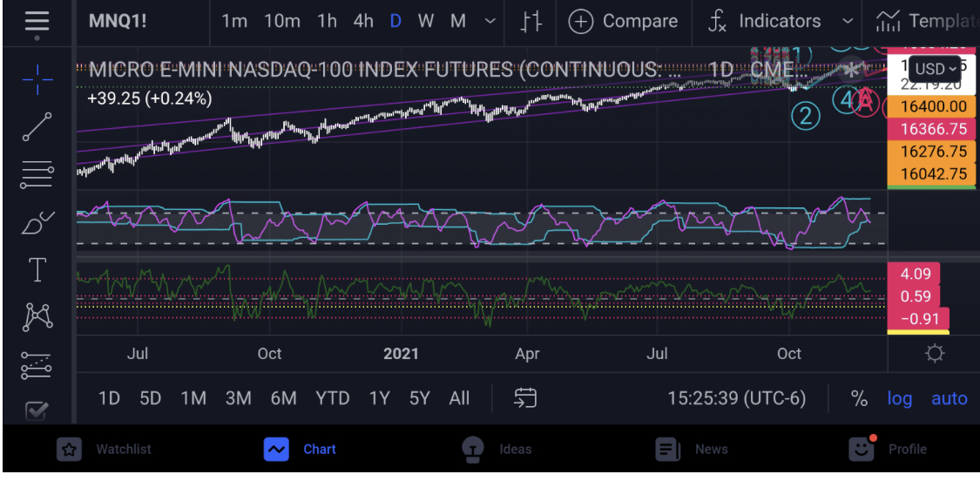Expand the Indicators favorites chevron
Viewport: 980px width, 481px height.
pos(848,22)
